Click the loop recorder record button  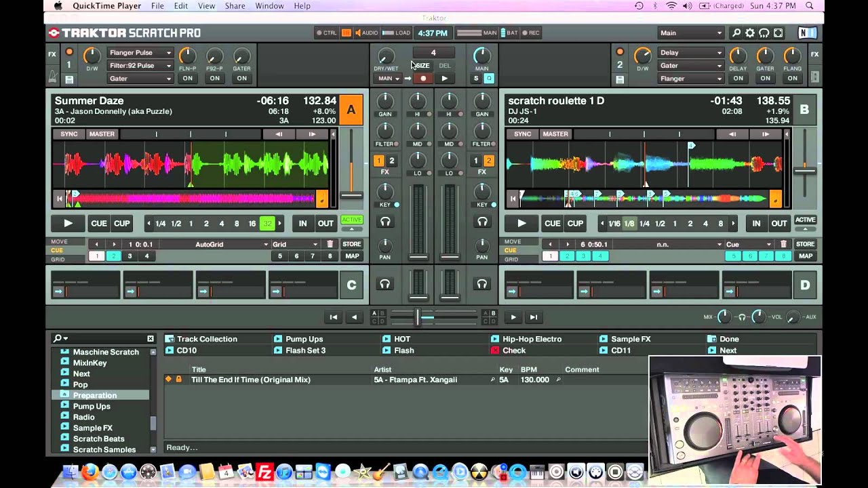424,79
